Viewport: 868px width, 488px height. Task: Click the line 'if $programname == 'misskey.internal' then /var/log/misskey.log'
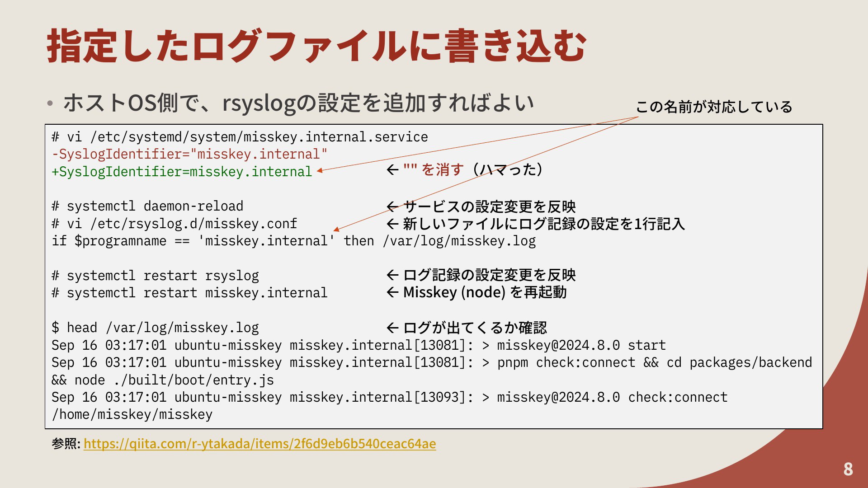[x=294, y=241]
